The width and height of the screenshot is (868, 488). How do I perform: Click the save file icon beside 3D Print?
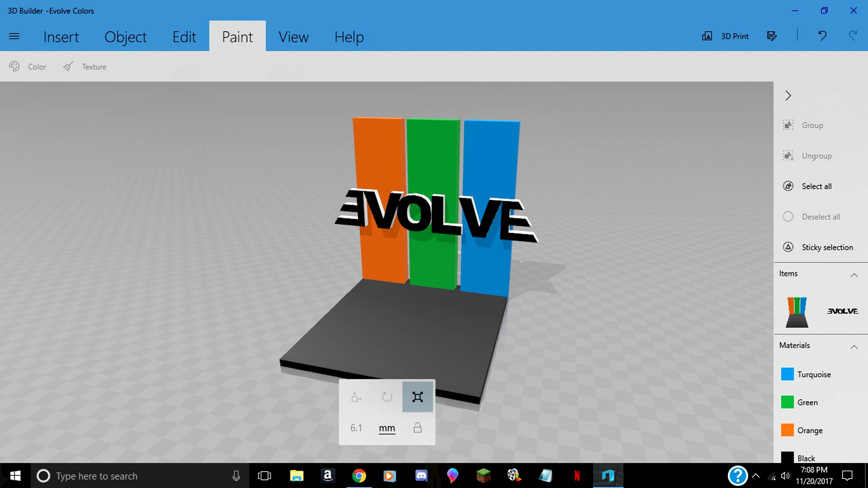772,36
